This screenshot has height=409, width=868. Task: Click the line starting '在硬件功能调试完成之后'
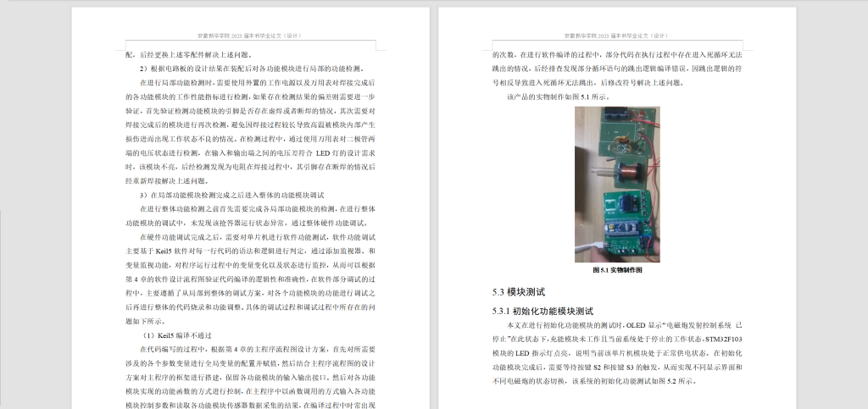pos(258,237)
